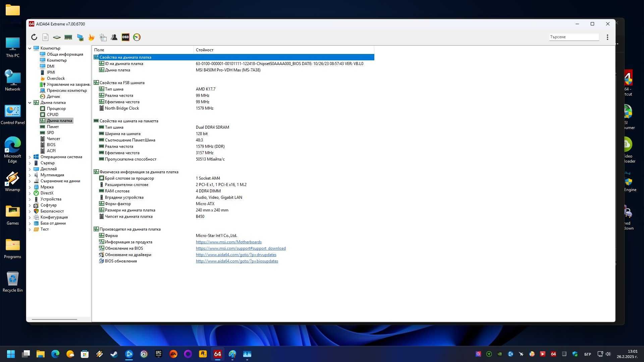Open the Тест tree category
The image size is (644, 362).
(x=45, y=229)
